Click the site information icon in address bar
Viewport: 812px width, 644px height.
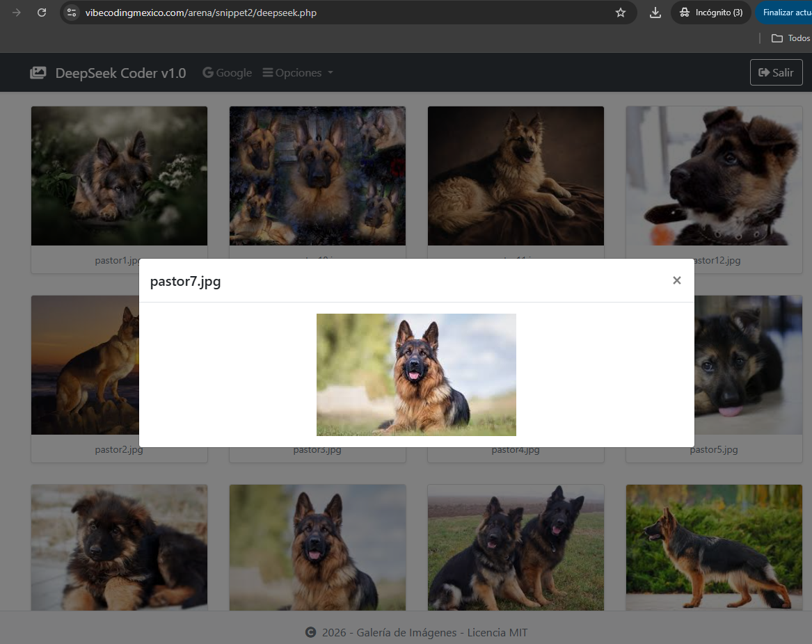[72, 13]
